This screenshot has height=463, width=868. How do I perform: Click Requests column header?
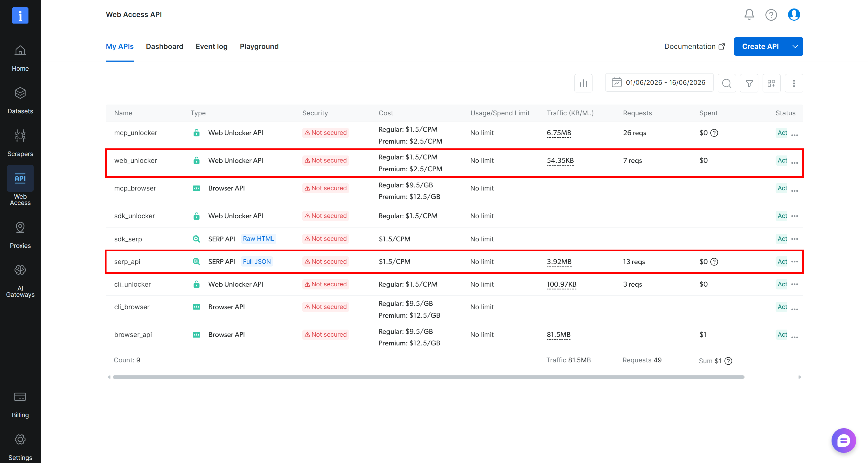pos(637,113)
